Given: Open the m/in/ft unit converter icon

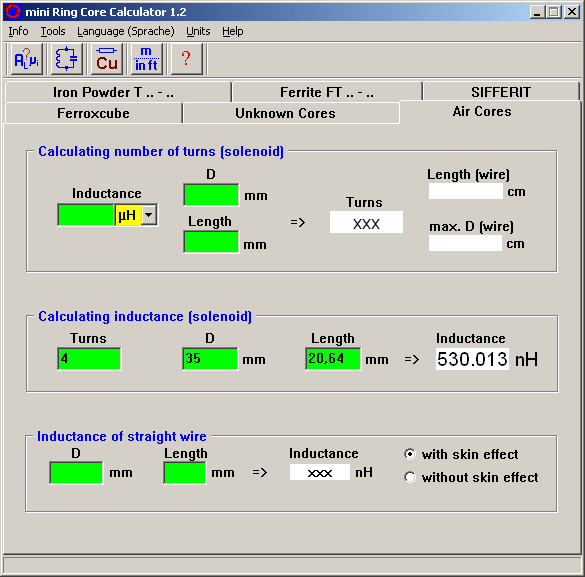Looking at the screenshot, I should coord(147,59).
